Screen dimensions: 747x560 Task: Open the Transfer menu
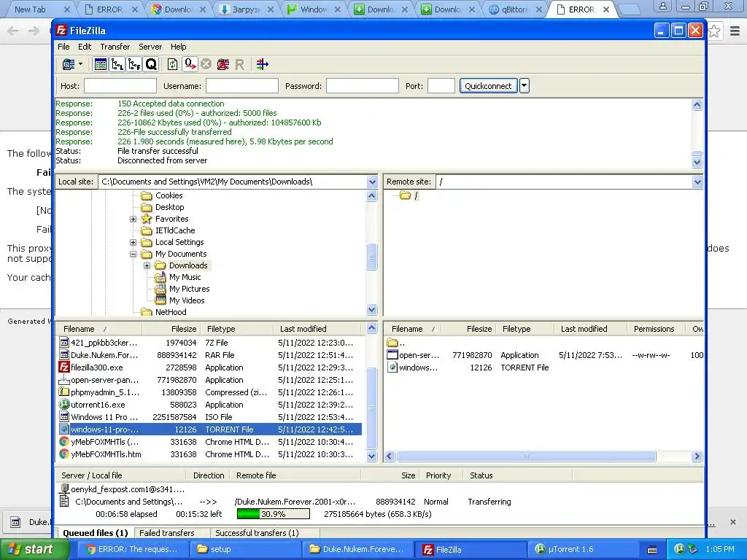115,47
